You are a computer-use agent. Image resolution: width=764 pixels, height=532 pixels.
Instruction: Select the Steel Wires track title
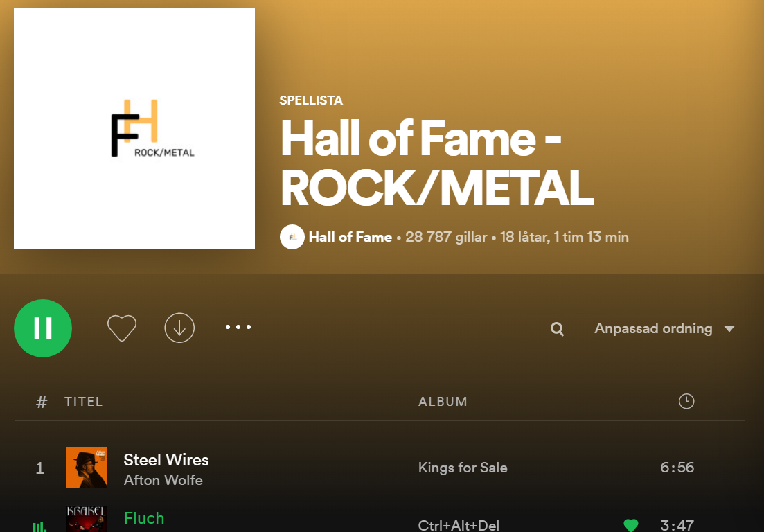(x=166, y=460)
